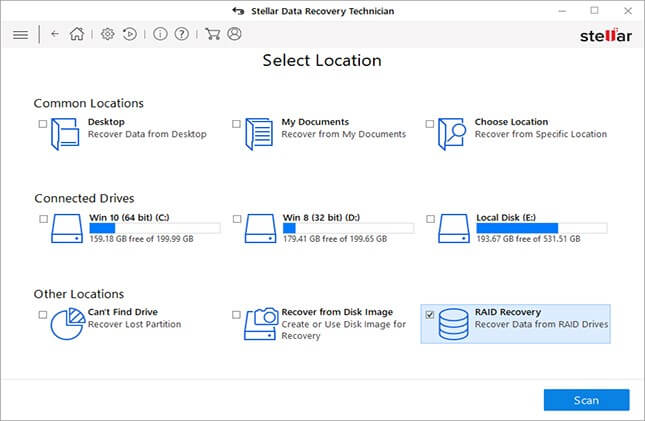
Task: Click the Can't Find Drive pie icon
Action: (68, 324)
